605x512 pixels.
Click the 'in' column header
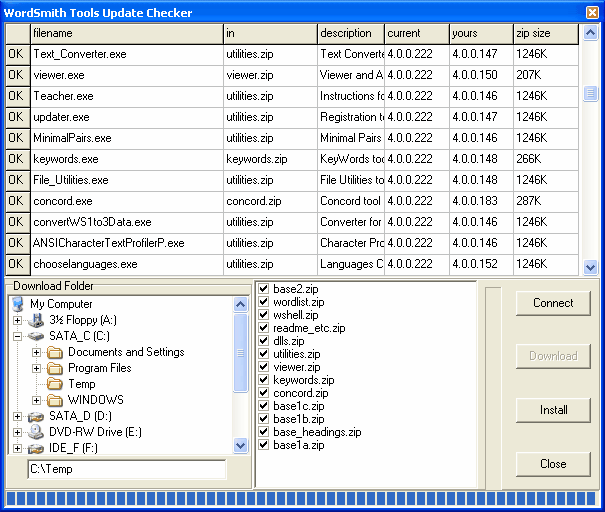pyautogui.click(x=270, y=34)
